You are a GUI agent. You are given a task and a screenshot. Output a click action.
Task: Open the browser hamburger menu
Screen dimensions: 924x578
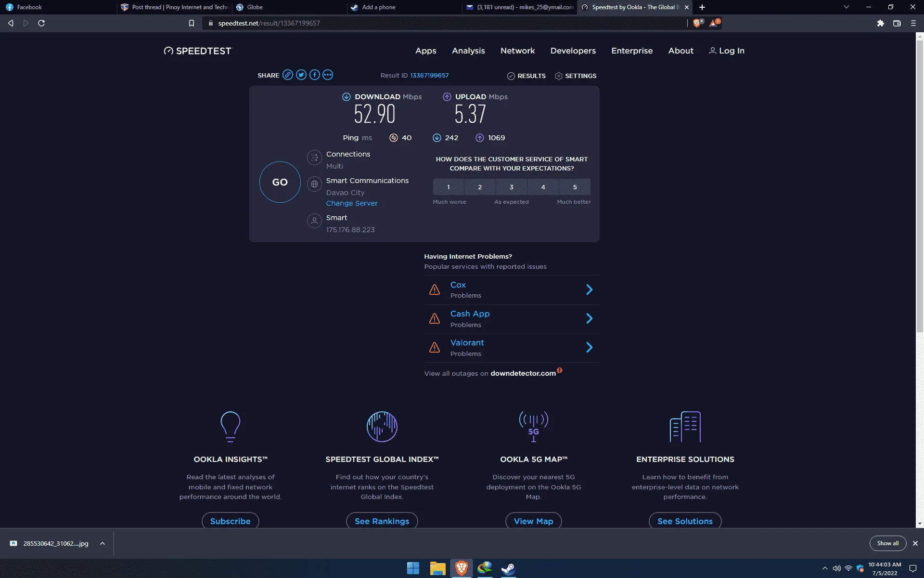(x=913, y=23)
